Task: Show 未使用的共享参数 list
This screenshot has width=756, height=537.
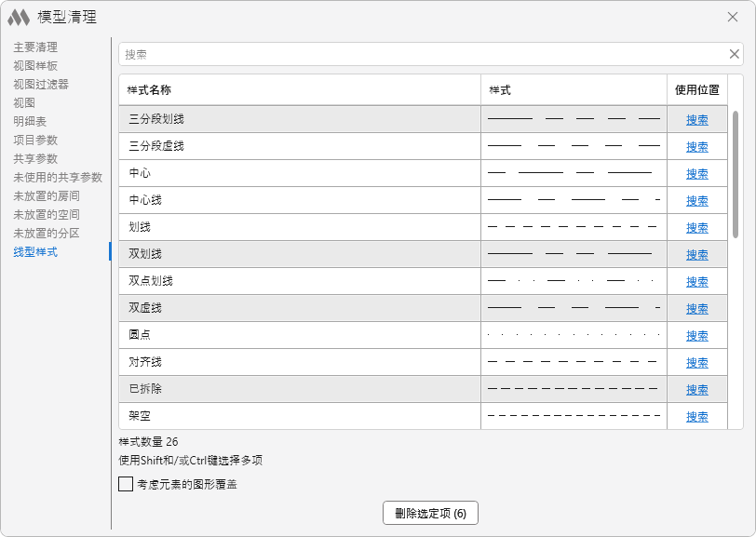Action: (58, 178)
